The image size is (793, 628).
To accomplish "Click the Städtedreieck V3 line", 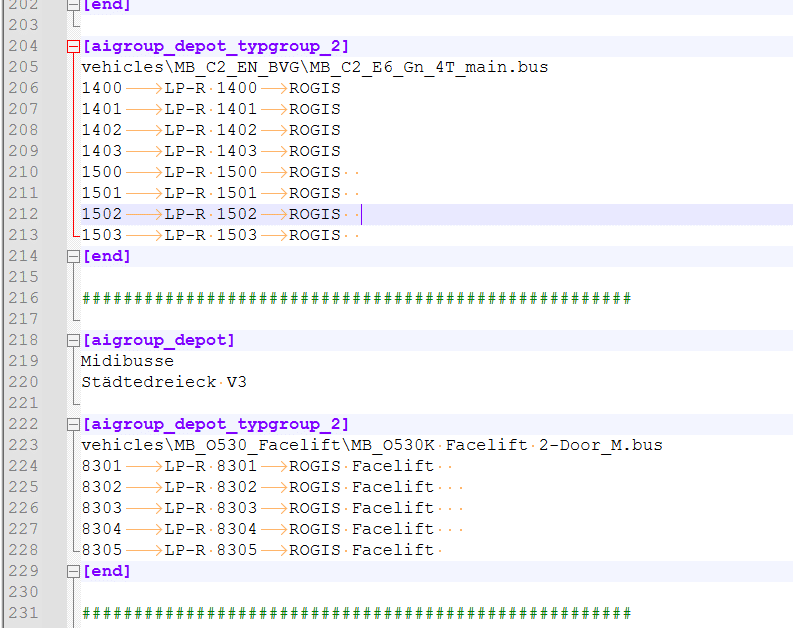I will click(x=164, y=382).
